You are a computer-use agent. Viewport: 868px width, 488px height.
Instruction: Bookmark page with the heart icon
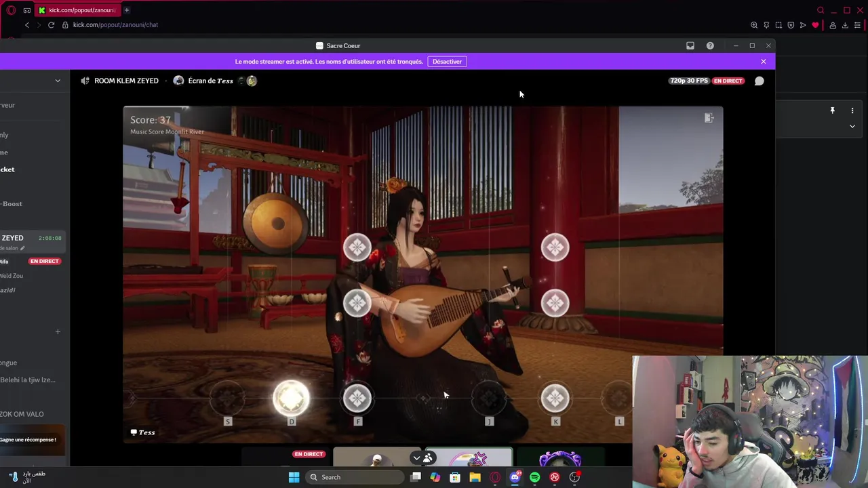[815, 25]
